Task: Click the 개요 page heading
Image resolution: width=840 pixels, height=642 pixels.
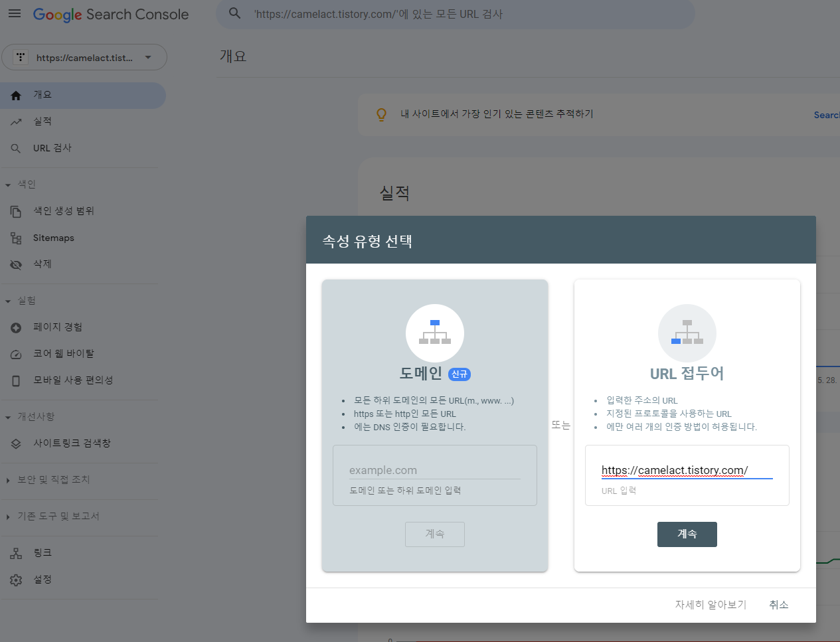Action: pos(233,56)
